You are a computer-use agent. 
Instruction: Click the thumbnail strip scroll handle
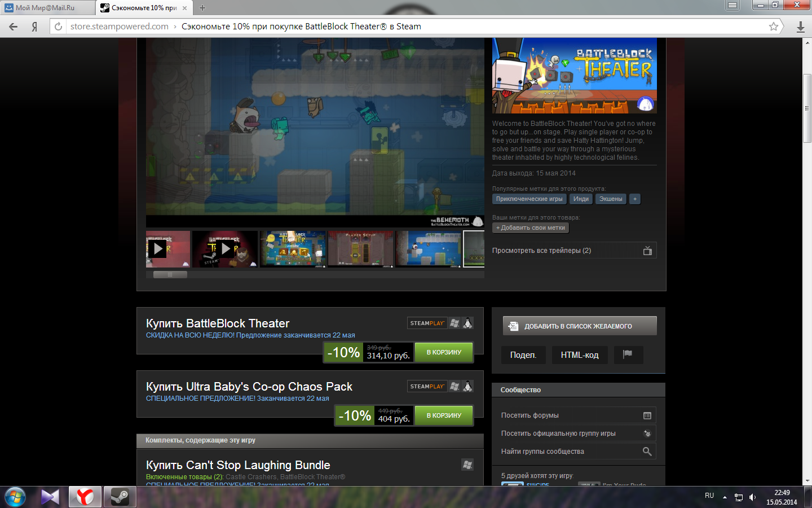(x=170, y=274)
